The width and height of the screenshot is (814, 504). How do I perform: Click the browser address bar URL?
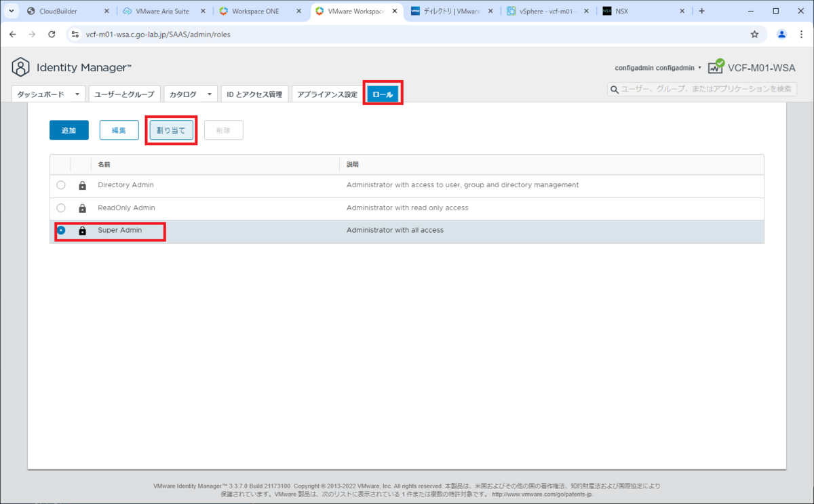[158, 34]
